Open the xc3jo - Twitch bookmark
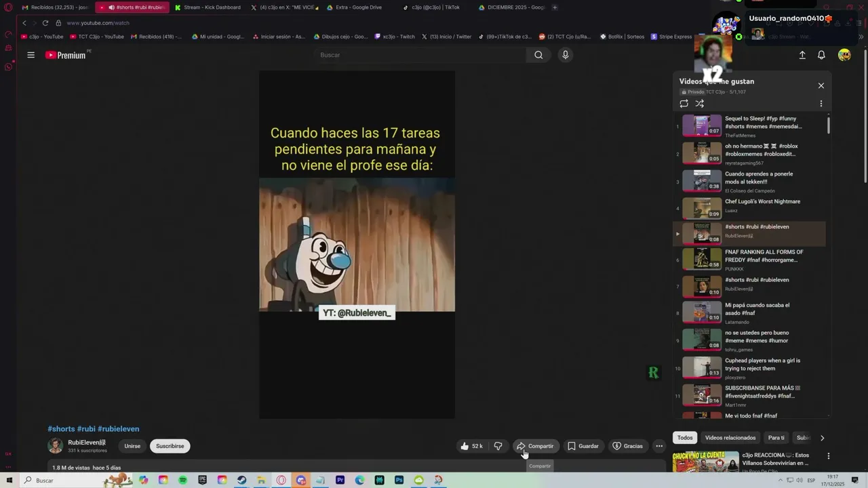The width and height of the screenshot is (868, 488). 395,37
